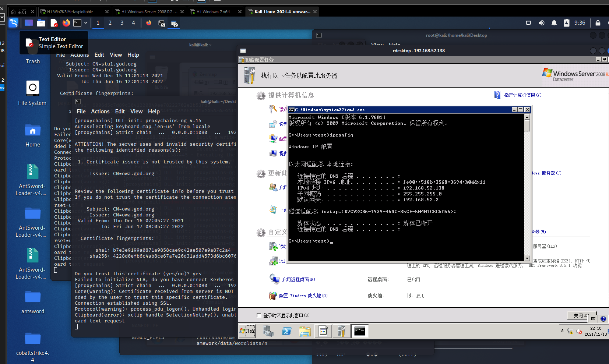This screenshot has width=609, height=364.
Task: Open Windows Explorer taskbar icon
Action: [x=305, y=331]
